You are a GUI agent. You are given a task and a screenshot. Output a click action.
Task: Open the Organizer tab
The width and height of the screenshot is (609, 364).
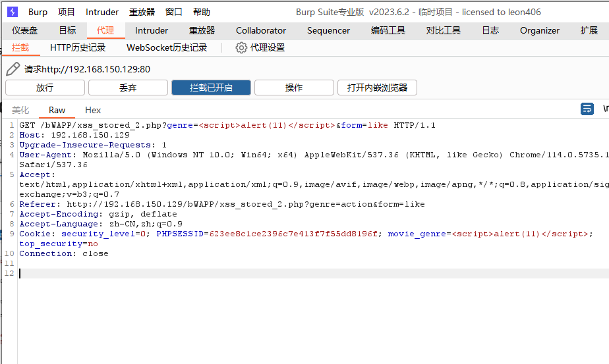click(540, 30)
